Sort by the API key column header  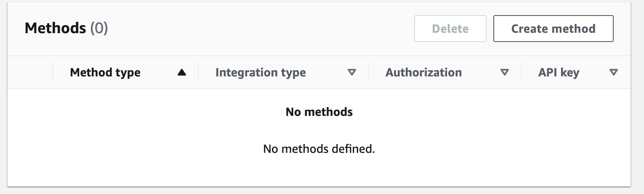click(559, 72)
